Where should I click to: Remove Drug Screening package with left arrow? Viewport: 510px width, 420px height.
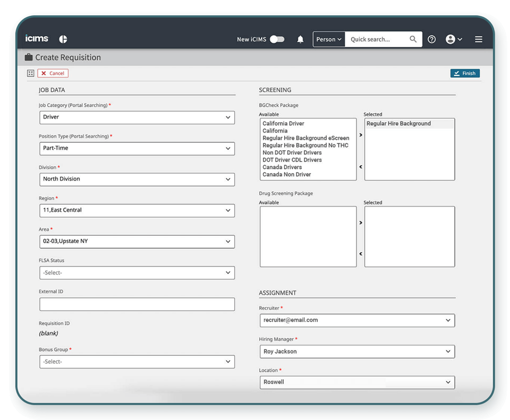pos(361,254)
